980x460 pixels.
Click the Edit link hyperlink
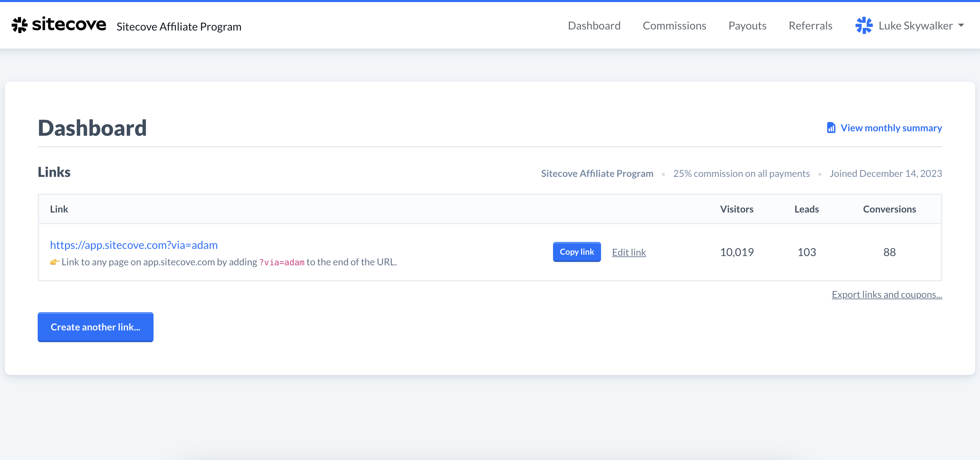click(x=628, y=252)
